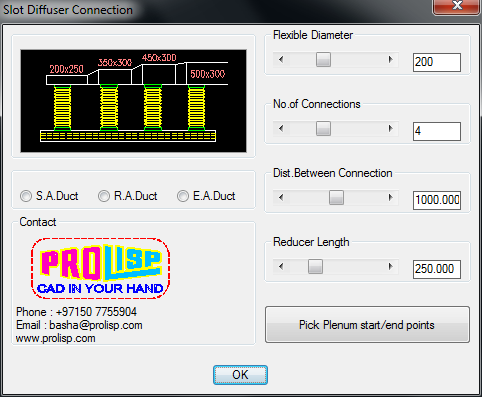Screen dimensions: 482x397
Task: Choose the E.A.Duct radio option
Action: point(206,196)
